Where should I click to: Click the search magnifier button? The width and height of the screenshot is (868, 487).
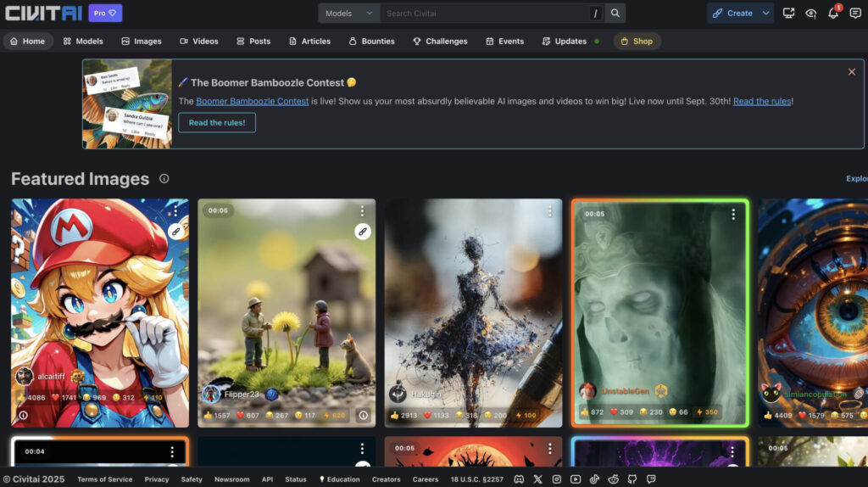pyautogui.click(x=616, y=14)
